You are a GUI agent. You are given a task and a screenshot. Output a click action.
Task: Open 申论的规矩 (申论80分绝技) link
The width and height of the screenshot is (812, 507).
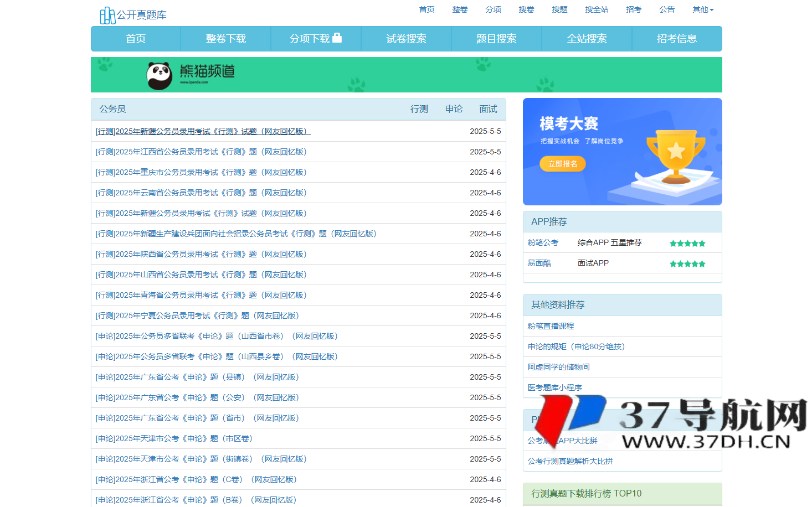pyautogui.click(x=576, y=346)
